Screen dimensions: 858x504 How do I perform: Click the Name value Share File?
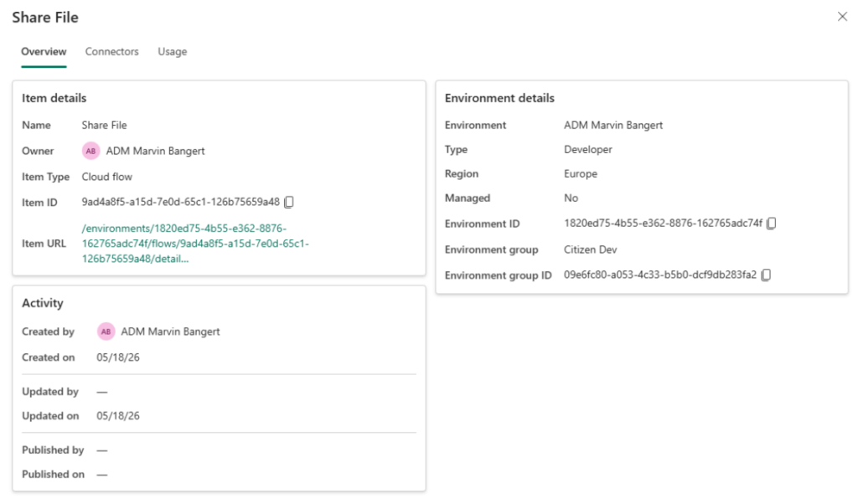(x=104, y=126)
